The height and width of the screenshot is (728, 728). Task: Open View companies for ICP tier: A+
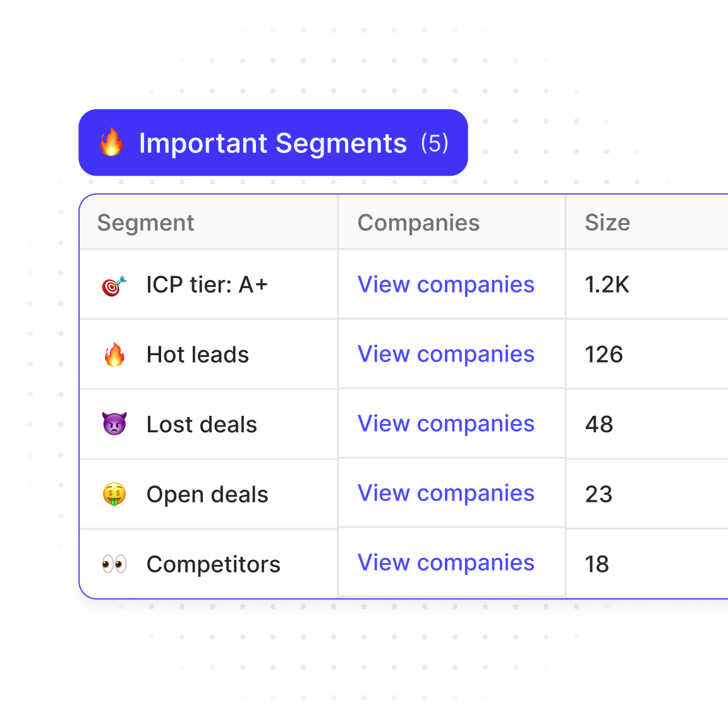click(446, 285)
